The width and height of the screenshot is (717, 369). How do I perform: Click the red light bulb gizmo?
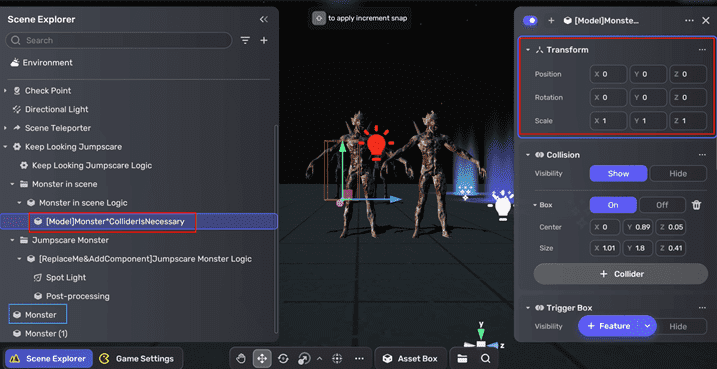point(376,144)
